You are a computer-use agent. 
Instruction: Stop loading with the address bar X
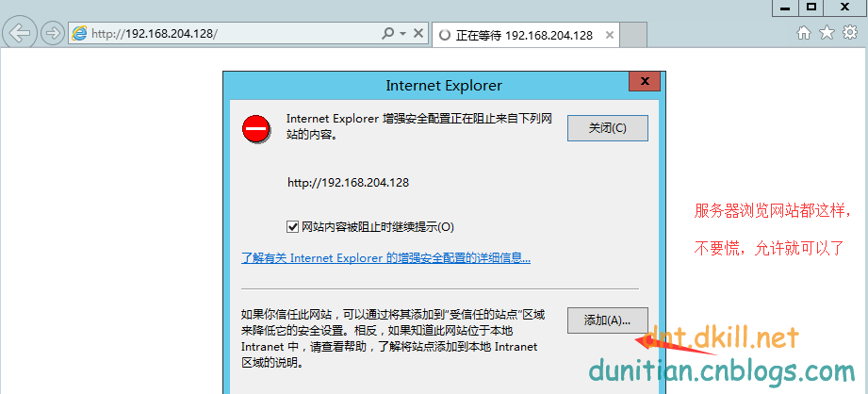click(x=418, y=34)
